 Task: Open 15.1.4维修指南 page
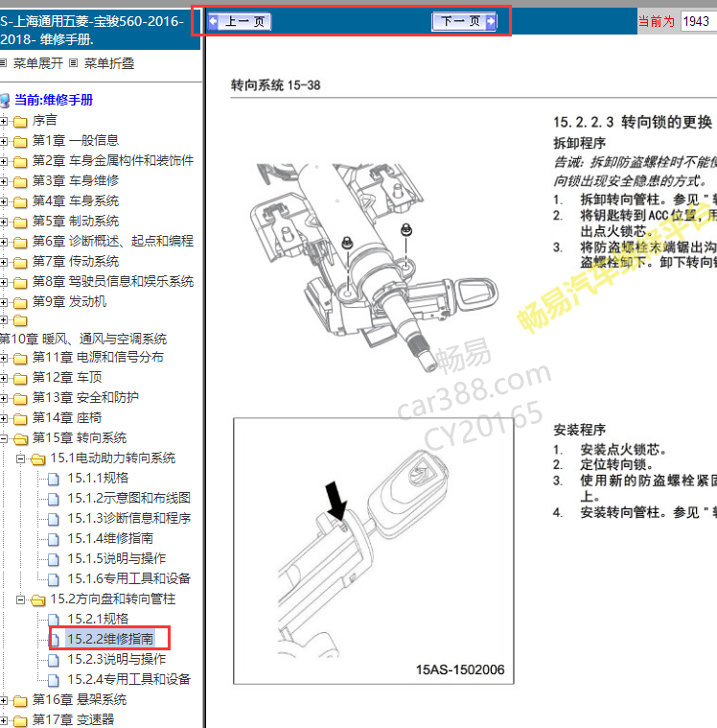110,538
